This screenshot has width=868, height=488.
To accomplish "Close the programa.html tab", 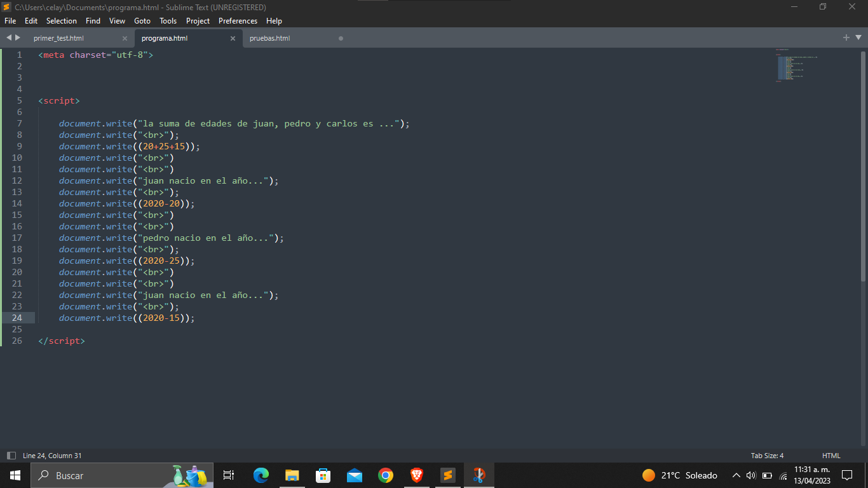I will (x=233, y=38).
